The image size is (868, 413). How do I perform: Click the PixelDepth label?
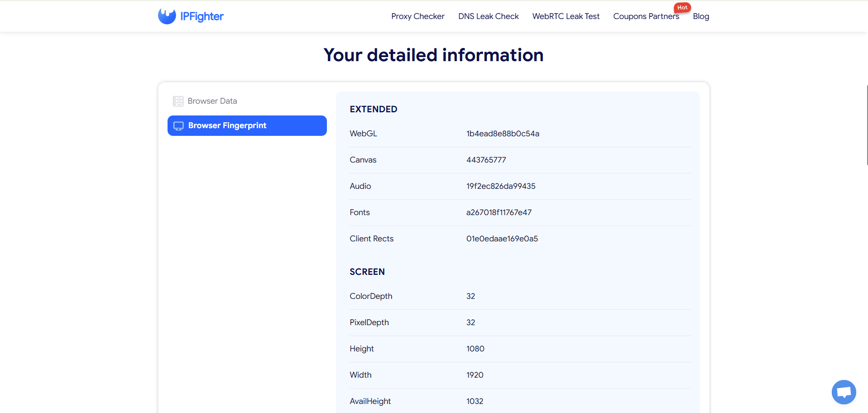point(369,322)
